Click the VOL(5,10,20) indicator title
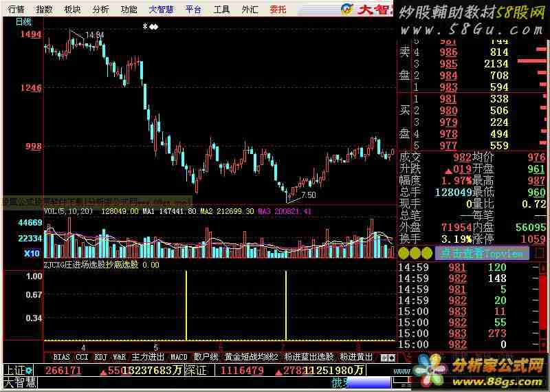Screen dimensions: 550x392 pos(68,211)
